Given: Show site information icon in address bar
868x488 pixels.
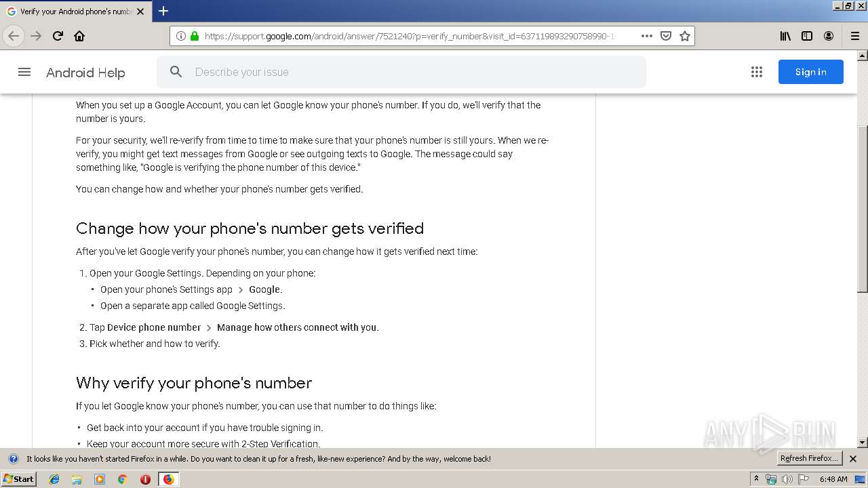Looking at the screenshot, I should click(181, 36).
